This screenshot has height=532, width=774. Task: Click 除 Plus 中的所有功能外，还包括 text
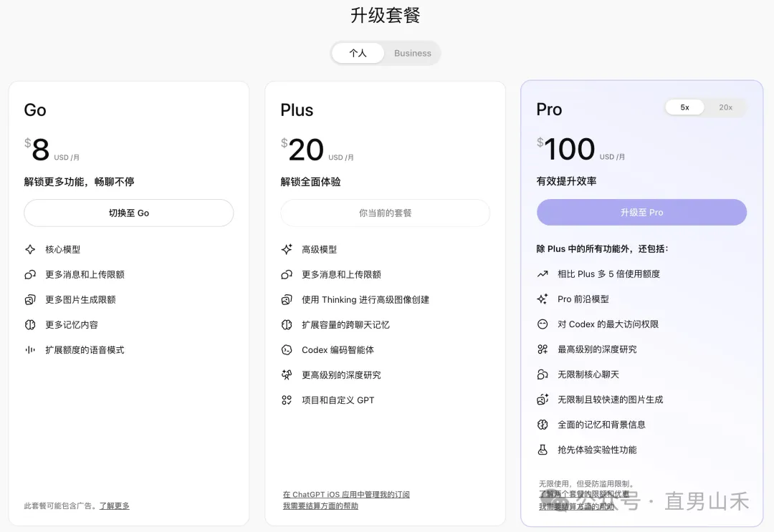point(602,249)
